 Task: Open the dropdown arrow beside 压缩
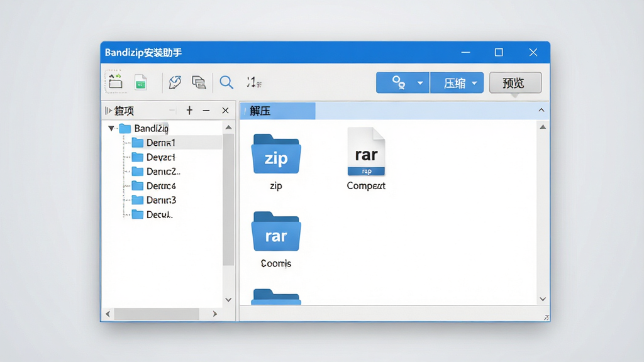[475, 83]
